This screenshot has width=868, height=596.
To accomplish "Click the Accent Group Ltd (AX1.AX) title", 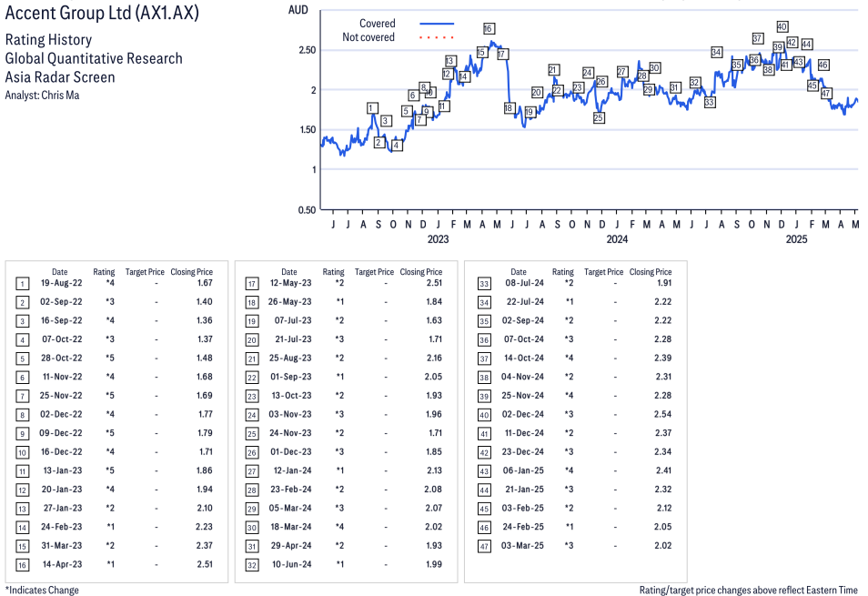I will click(102, 12).
